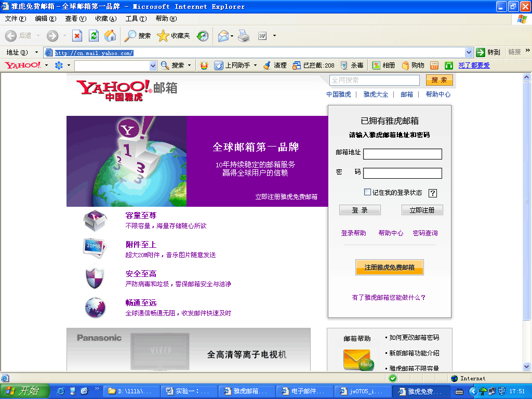This screenshot has height=399, width=532.
Task: Toggle the 记住我的登录状态 checkbox
Action: (367, 192)
